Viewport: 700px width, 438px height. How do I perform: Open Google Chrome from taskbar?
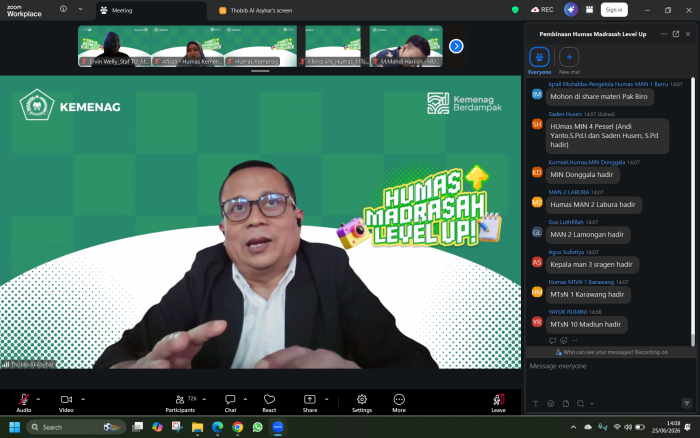pyautogui.click(x=238, y=427)
